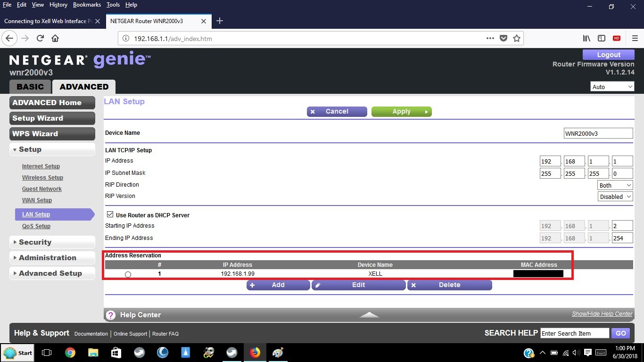Bookmark this page with the star icon
The width and height of the screenshot is (644, 362).
click(517, 38)
